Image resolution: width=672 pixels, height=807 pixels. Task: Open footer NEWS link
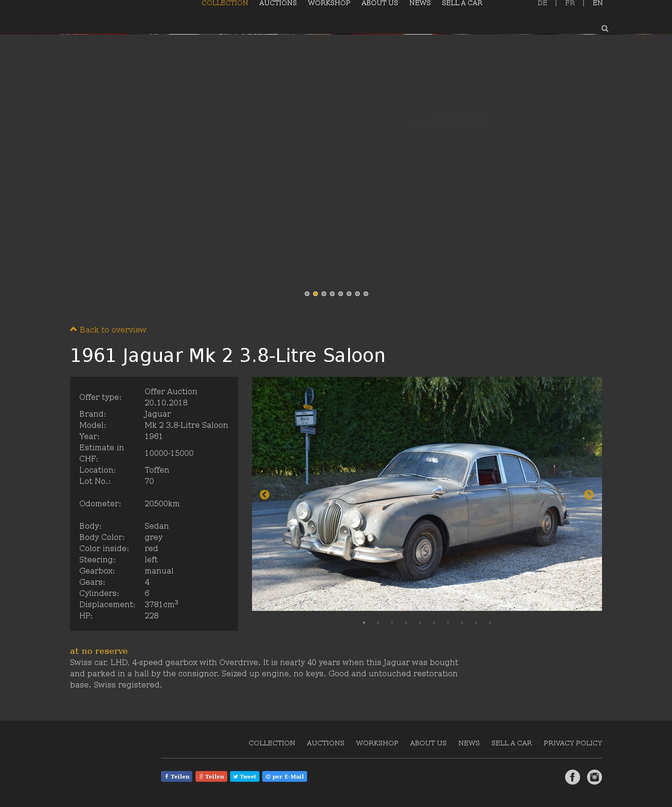point(469,743)
